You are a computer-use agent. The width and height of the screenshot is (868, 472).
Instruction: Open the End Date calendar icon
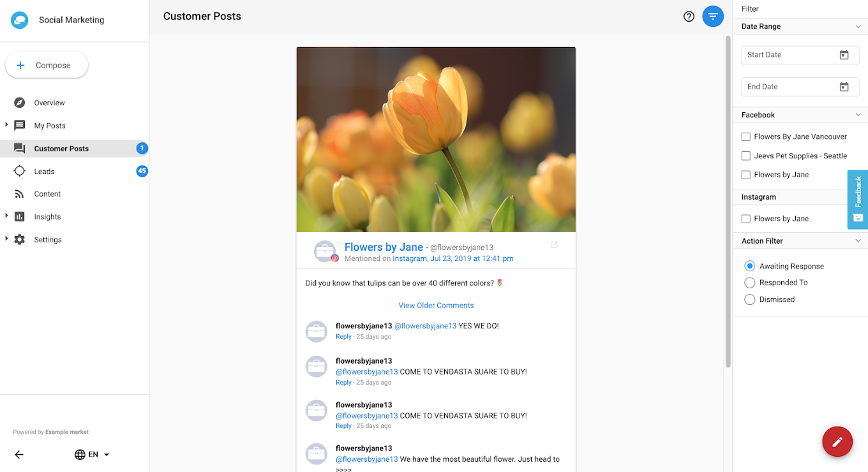pos(844,87)
